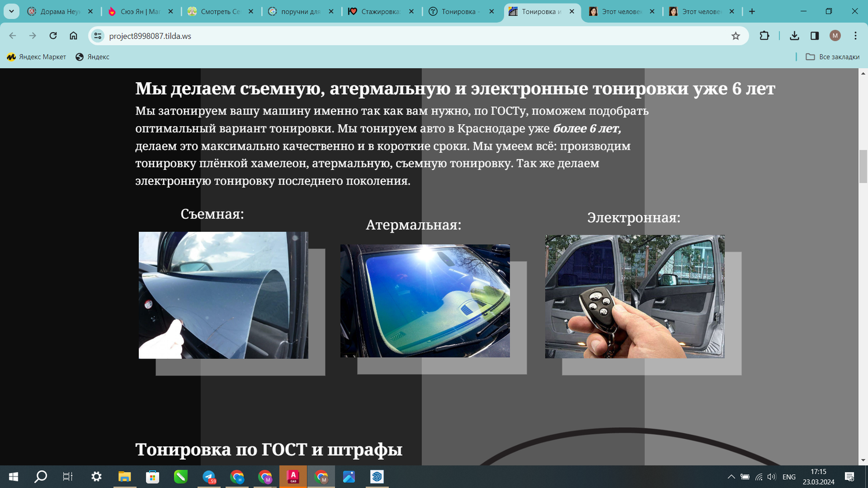Viewport: 868px width, 488px height.
Task: Open File Explorer from the taskbar
Action: [x=124, y=476]
